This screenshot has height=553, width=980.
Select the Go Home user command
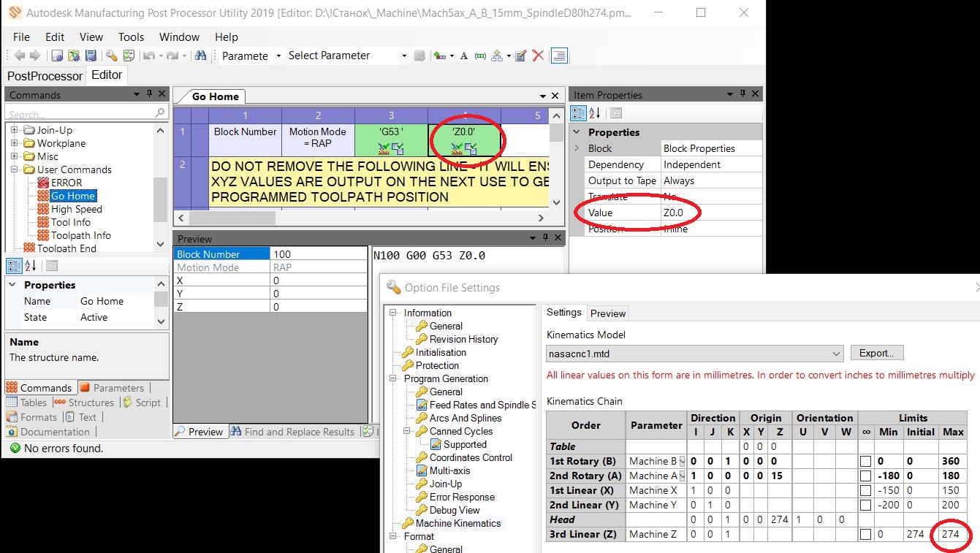[x=74, y=195]
